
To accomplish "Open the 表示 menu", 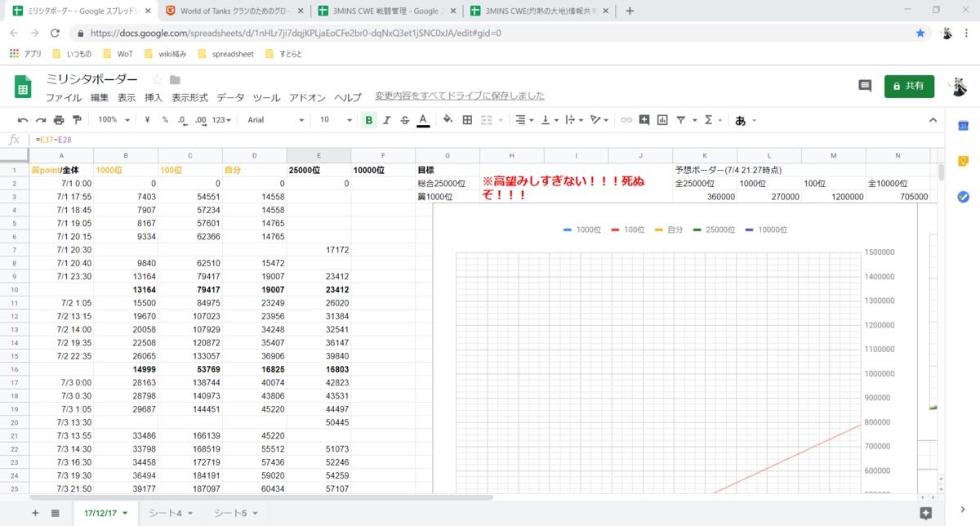I will click(x=127, y=97).
